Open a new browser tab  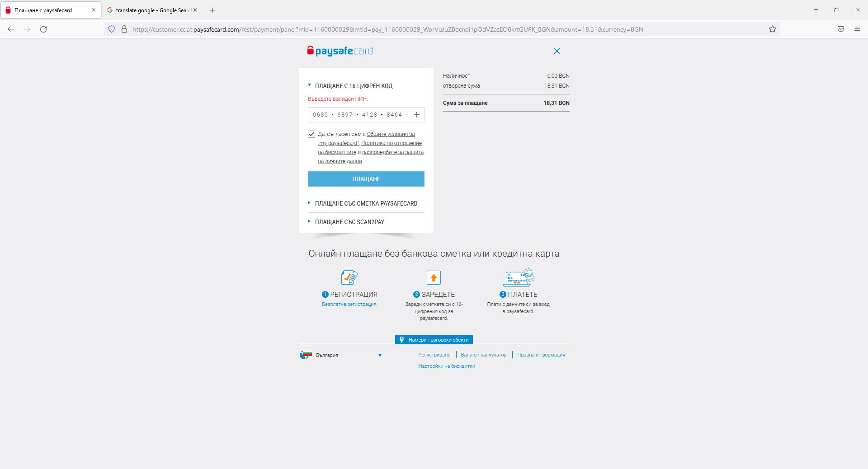click(x=212, y=10)
